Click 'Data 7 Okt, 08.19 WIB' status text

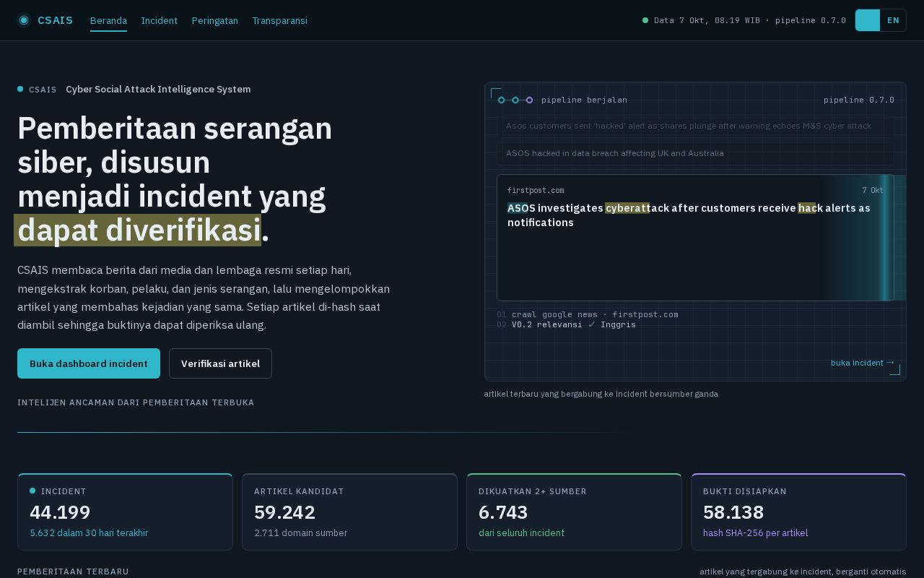707,20
